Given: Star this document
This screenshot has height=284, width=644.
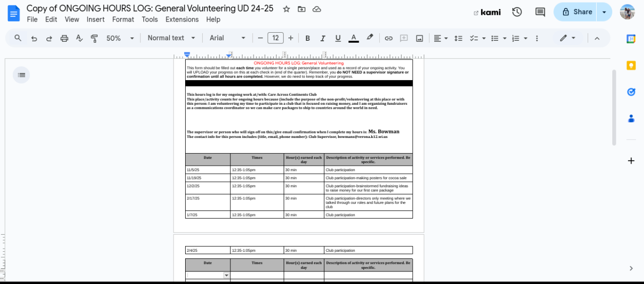Looking at the screenshot, I should coord(286,9).
